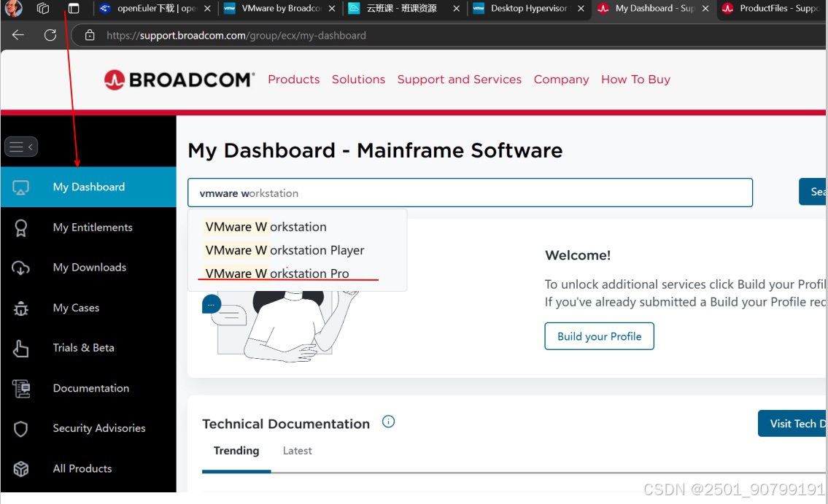Close the Desktop Hypervisor tab
This screenshot has height=504, width=828.
click(581, 9)
